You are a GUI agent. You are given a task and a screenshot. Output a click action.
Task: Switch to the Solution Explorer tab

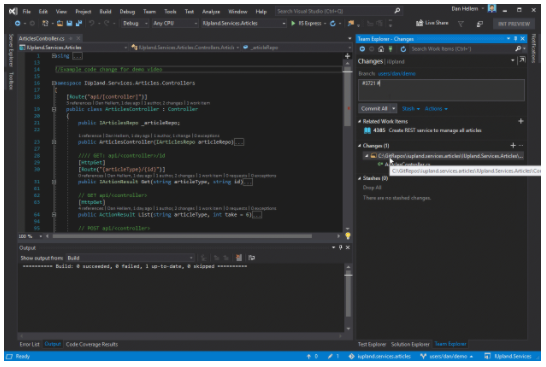coord(410,344)
